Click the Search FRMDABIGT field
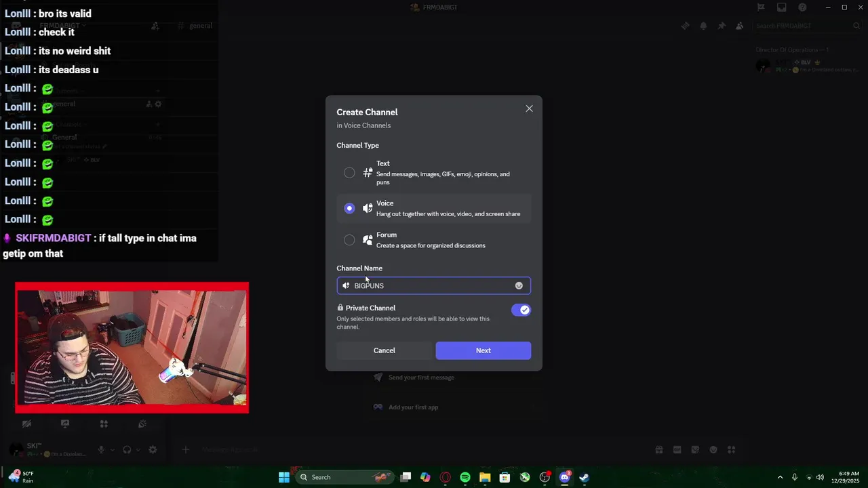 point(807,26)
